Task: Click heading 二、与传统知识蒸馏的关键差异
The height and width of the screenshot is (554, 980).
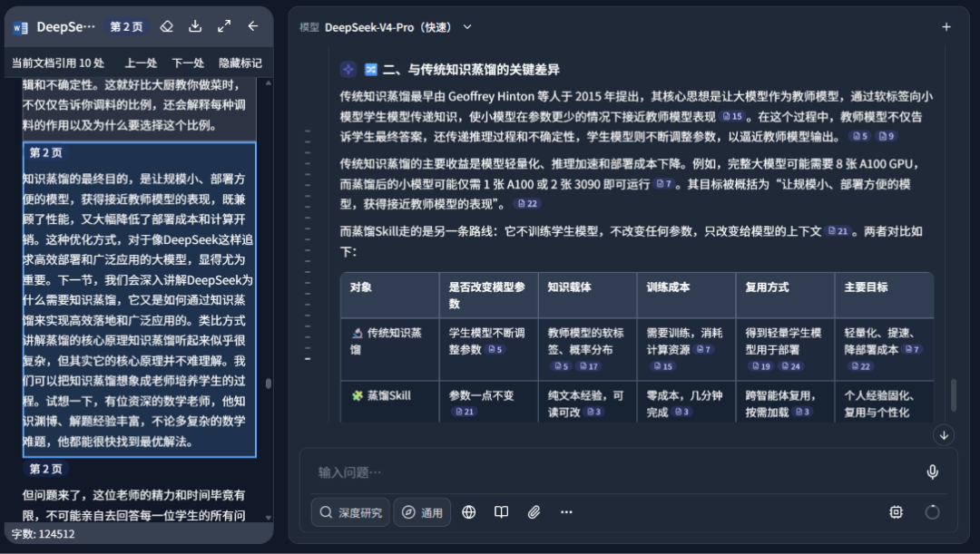Action: point(471,69)
